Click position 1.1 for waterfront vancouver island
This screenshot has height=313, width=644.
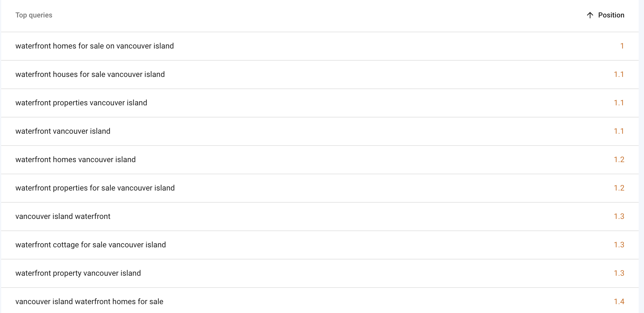coord(619,131)
